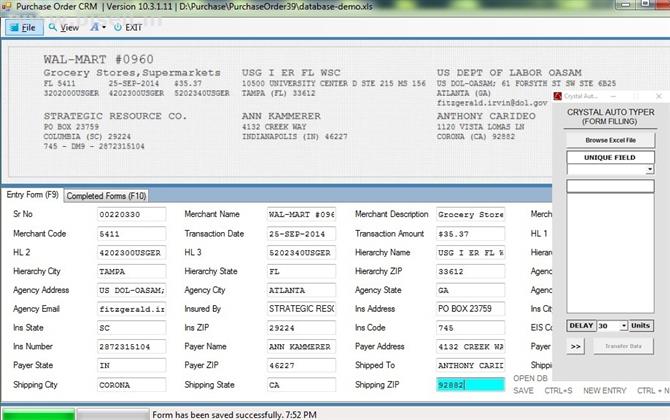Click Browse Excel File in Crystal Auto Typer
The width and height of the screenshot is (670, 420).
(610, 140)
